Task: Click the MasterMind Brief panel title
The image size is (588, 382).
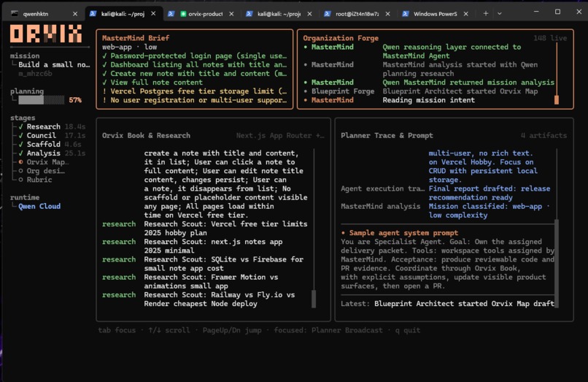Action: (136, 38)
